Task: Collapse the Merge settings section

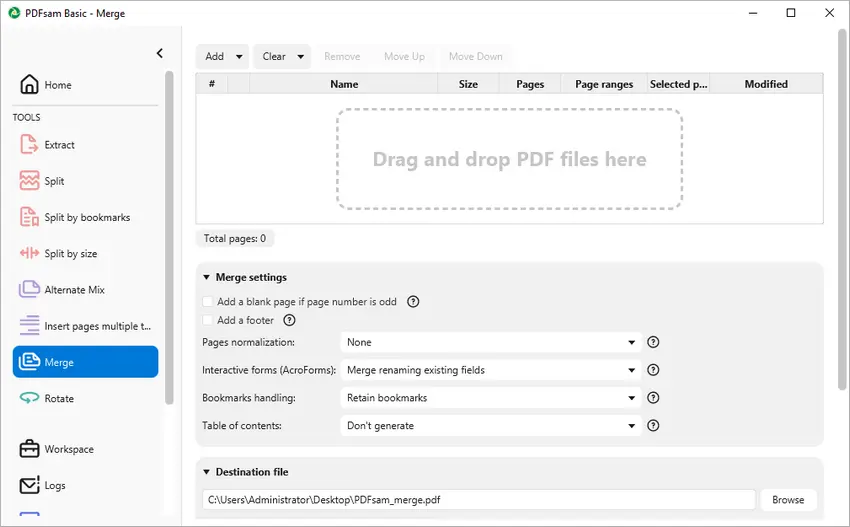Action: click(207, 278)
